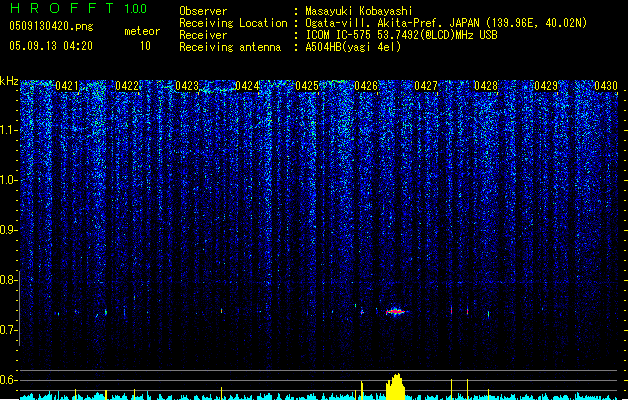Click the 'meteor' count label
This screenshot has height=400, width=629.
tap(142, 31)
